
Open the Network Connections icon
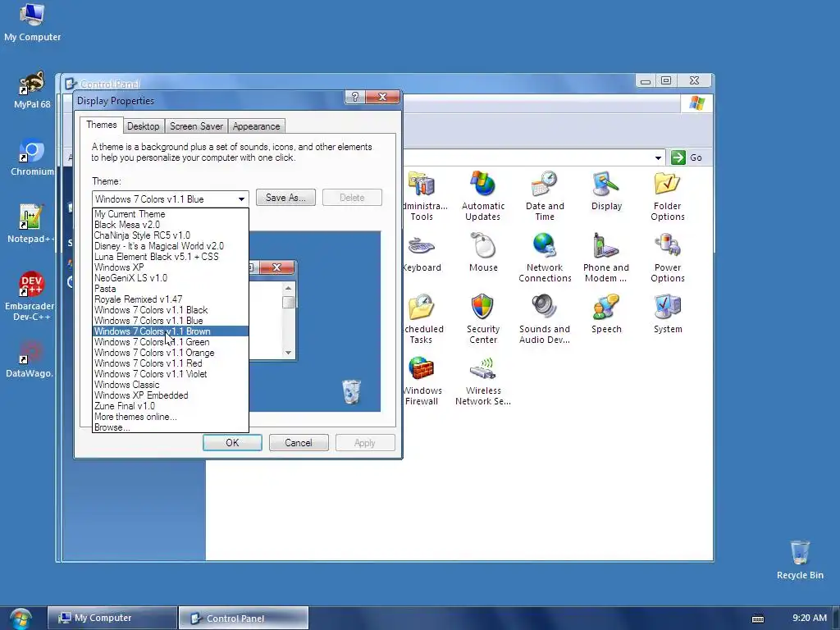tap(545, 257)
